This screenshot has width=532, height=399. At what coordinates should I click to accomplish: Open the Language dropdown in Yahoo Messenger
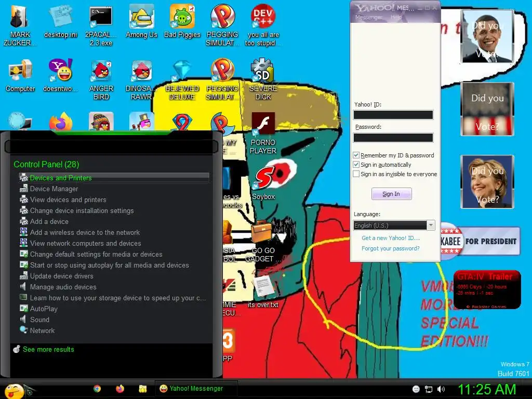pyautogui.click(x=394, y=225)
